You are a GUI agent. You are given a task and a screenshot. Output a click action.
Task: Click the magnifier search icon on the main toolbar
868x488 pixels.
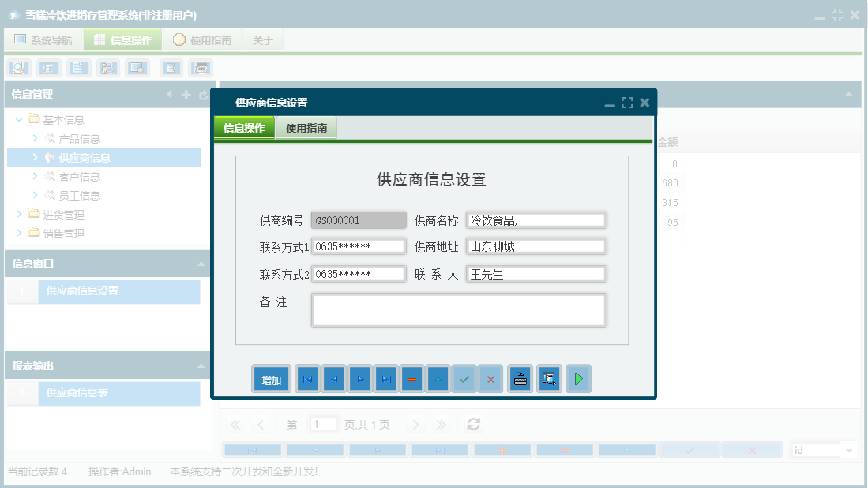[18, 68]
